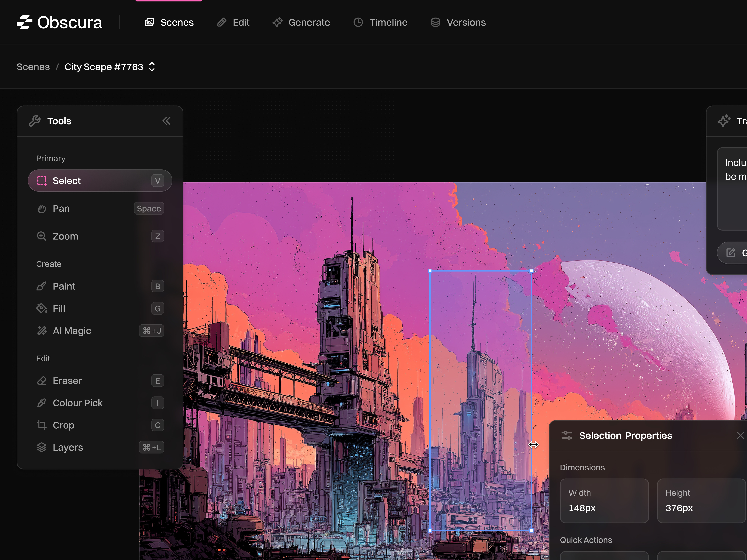747x560 pixels.
Task: Click the top-right selection handle
Action: (x=531, y=271)
